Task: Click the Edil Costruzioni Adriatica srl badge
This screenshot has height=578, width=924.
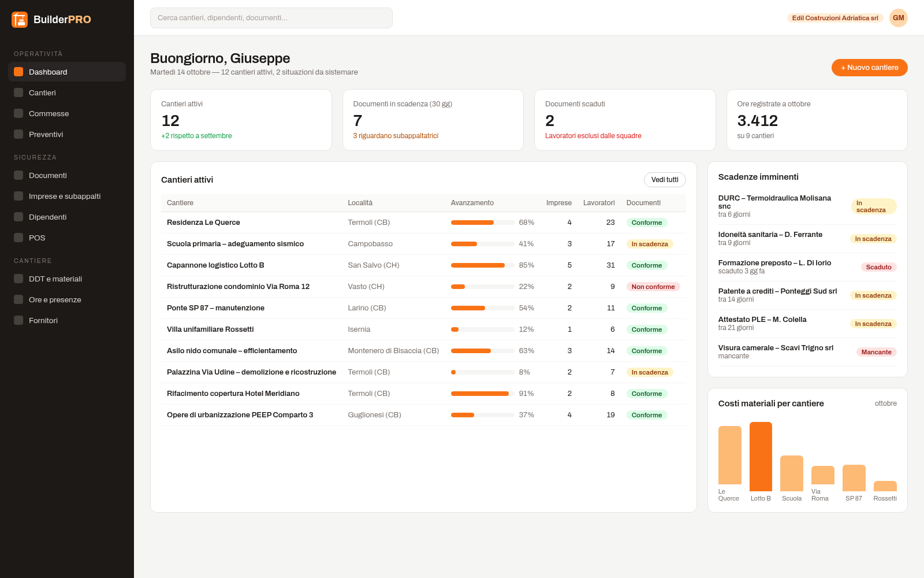Action: pyautogui.click(x=835, y=18)
